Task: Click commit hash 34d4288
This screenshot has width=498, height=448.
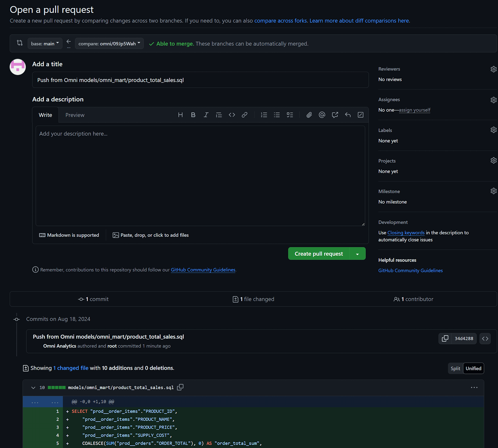Action: tap(464, 338)
